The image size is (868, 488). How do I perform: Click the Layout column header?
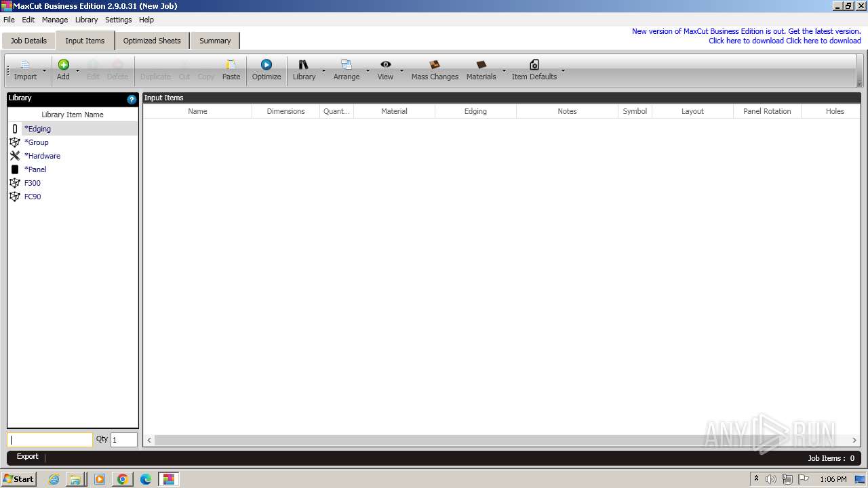point(692,111)
